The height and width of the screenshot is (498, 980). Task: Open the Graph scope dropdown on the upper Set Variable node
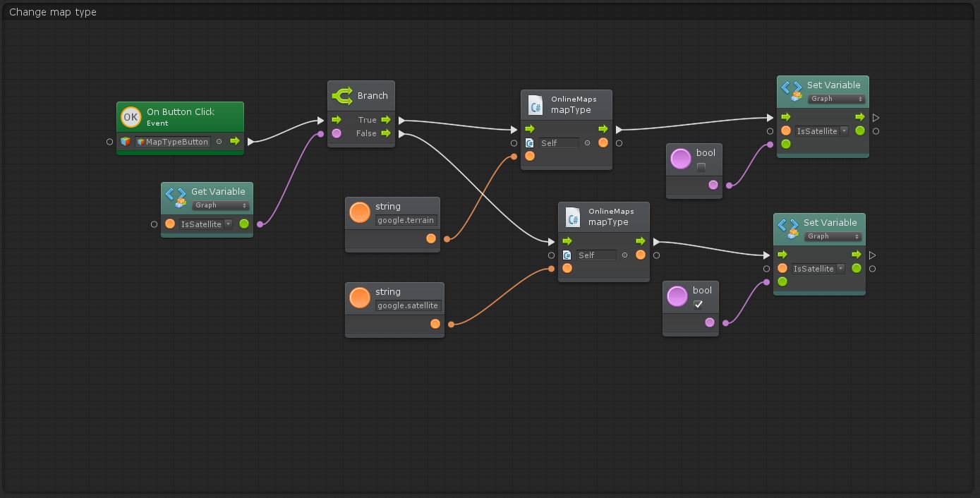tap(837, 99)
